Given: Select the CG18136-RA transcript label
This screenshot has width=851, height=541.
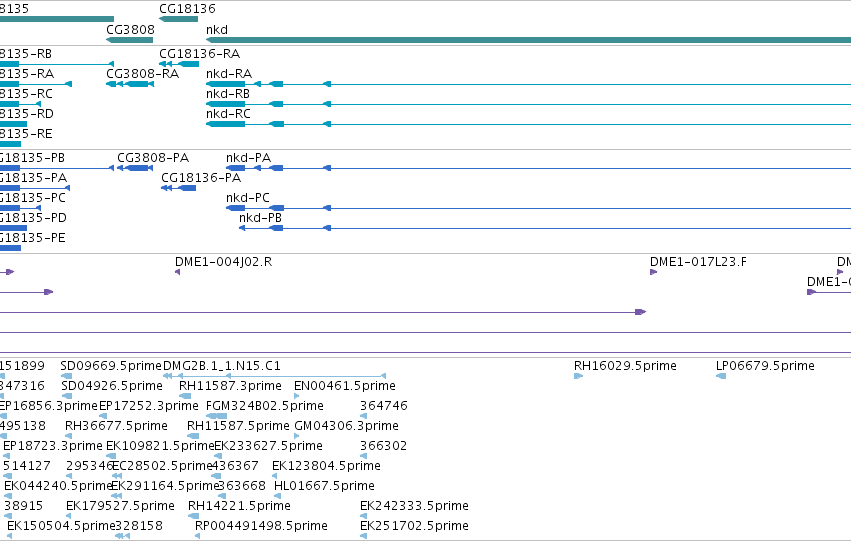Looking at the screenshot, I should pos(199,54).
